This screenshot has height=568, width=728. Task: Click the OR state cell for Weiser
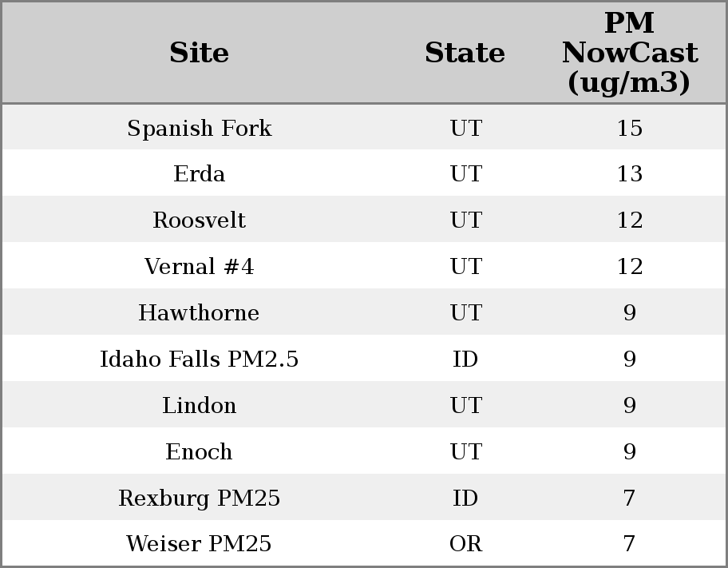(465, 544)
